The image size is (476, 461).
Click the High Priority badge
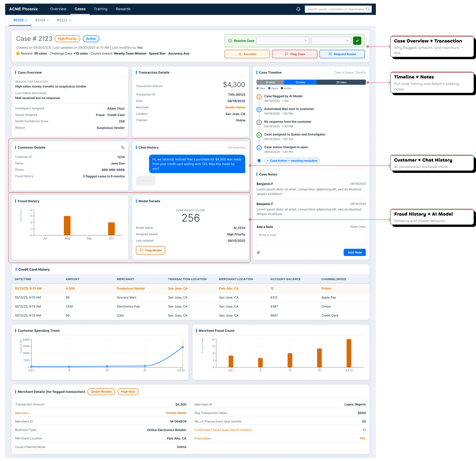(x=67, y=39)
